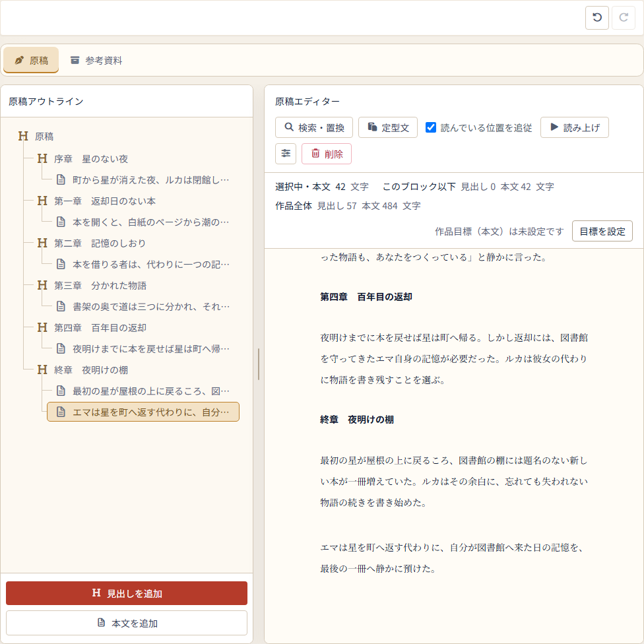The width and height of the screenshot is (644, 644).
Task: Click editor paragraph starting 最初の星が屋根の上に
Action: coord(454,482)
